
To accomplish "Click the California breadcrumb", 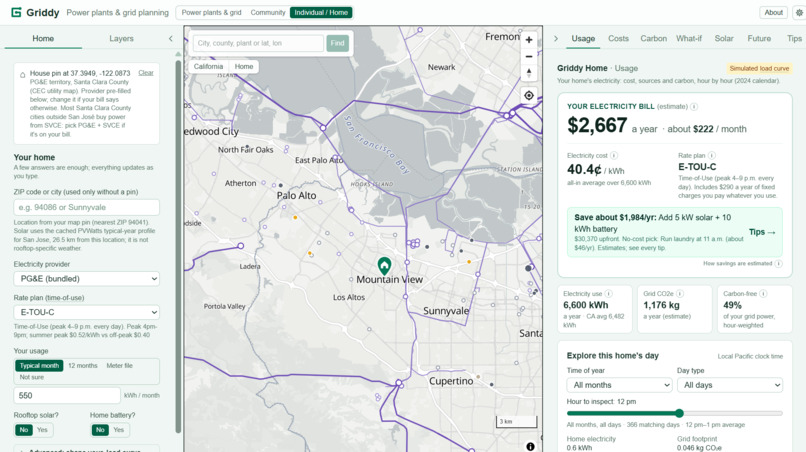I will tap(208, 66).
